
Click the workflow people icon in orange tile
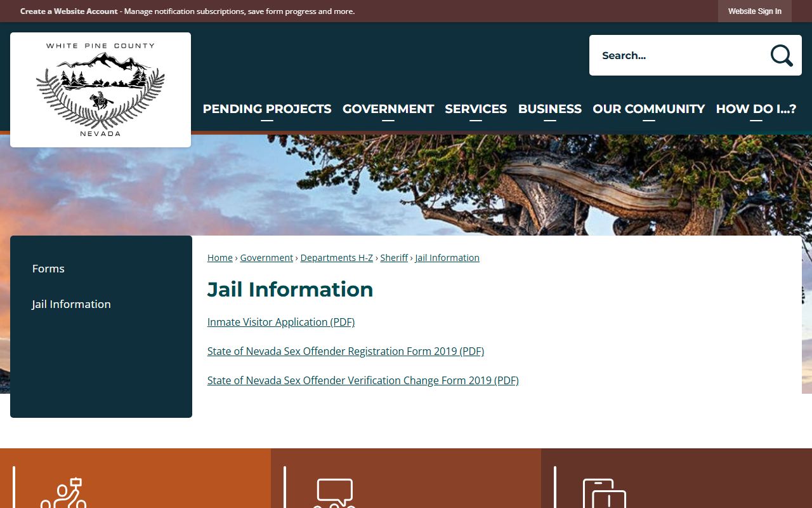[63, 493]
